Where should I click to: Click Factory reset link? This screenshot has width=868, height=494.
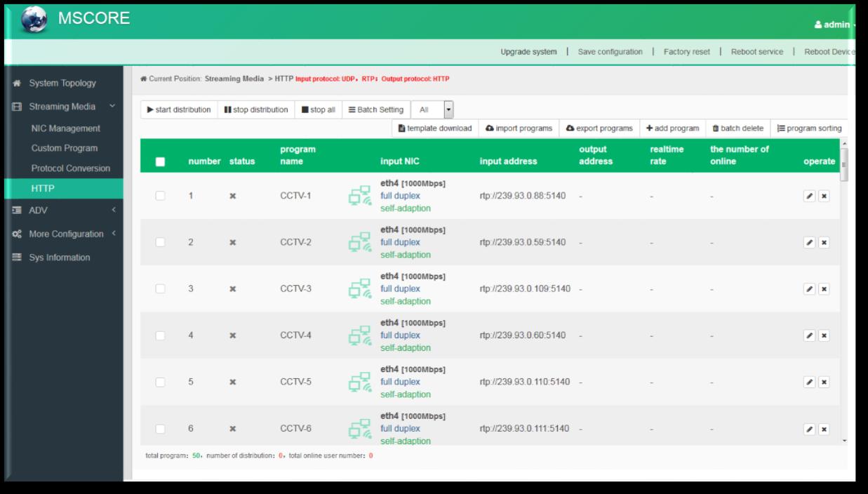pos(687,52)
